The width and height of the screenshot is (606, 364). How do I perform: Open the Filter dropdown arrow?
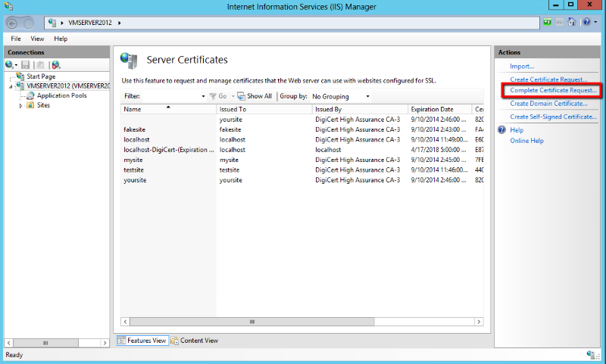pyautogui.click(x=203, y=96)
